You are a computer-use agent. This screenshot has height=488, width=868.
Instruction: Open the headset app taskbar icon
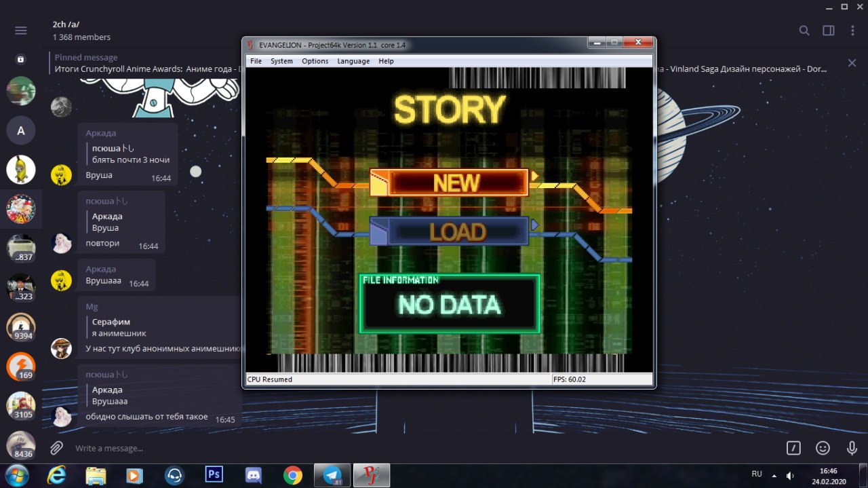(x=174, y=475)
